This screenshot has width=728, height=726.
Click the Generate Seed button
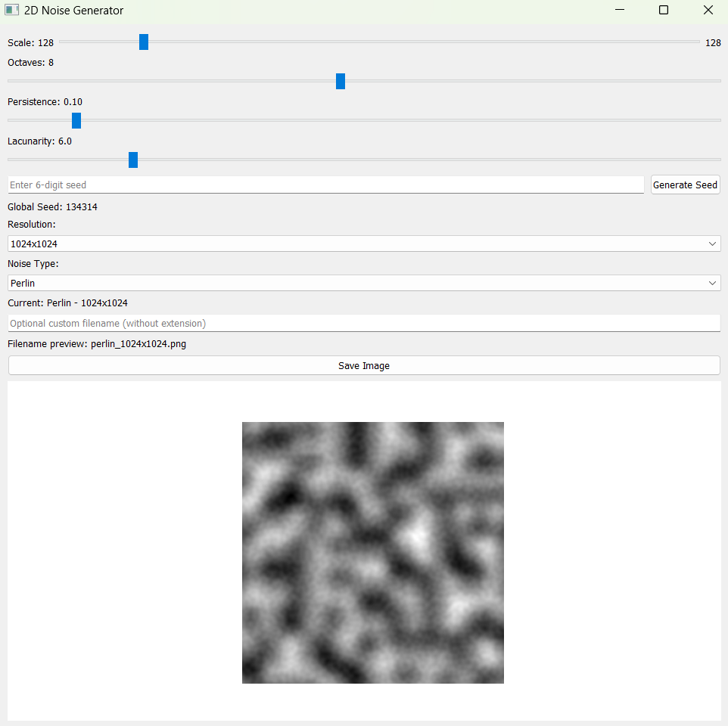tap(685, 184)
